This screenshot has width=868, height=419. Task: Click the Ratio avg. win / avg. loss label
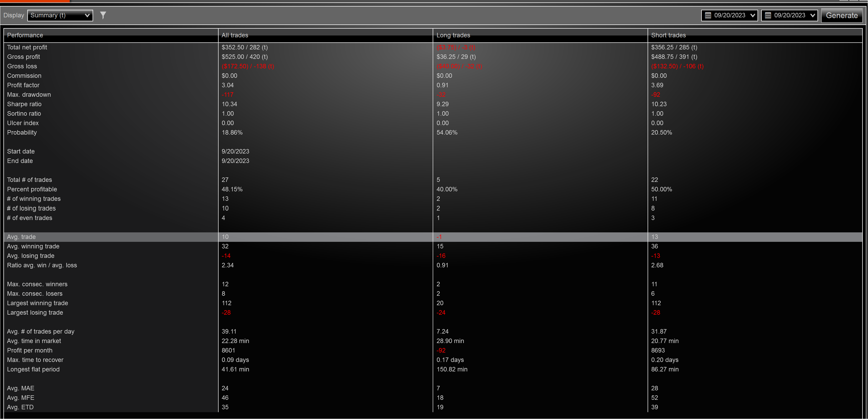point(42,265)
